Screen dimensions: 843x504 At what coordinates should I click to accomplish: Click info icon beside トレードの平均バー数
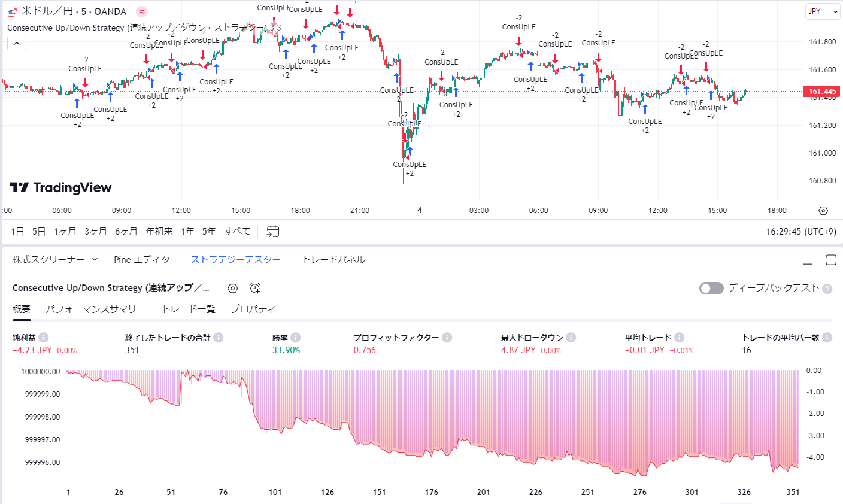827,338
